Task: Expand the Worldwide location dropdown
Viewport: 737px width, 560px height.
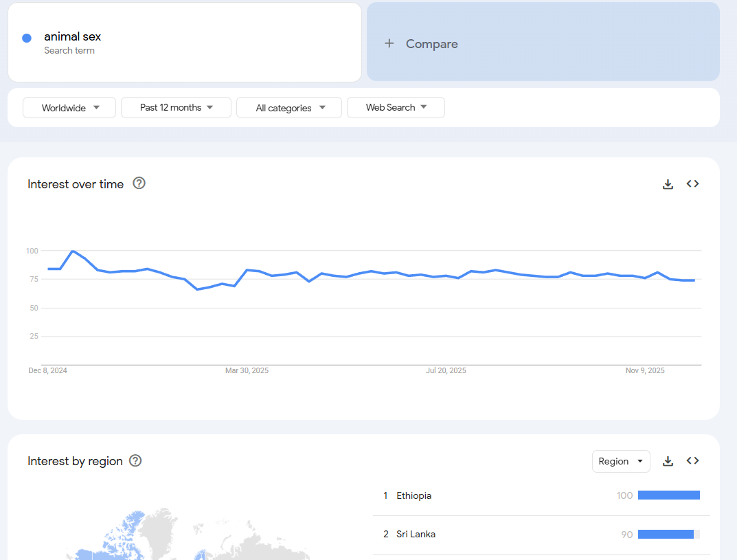Action: click(69, 108)
